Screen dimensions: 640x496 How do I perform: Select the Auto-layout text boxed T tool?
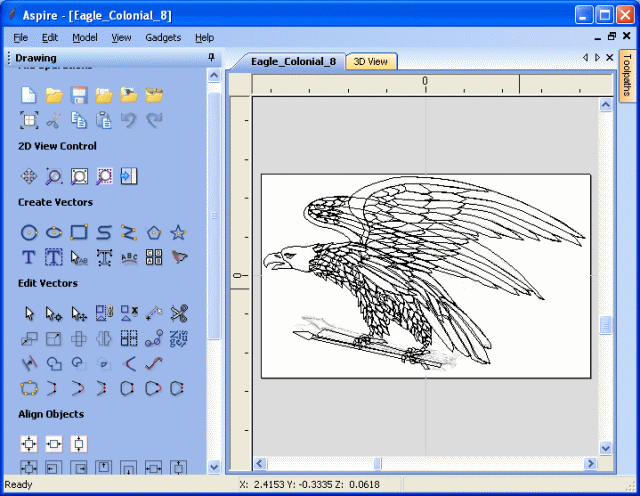[x=54, y=258]
